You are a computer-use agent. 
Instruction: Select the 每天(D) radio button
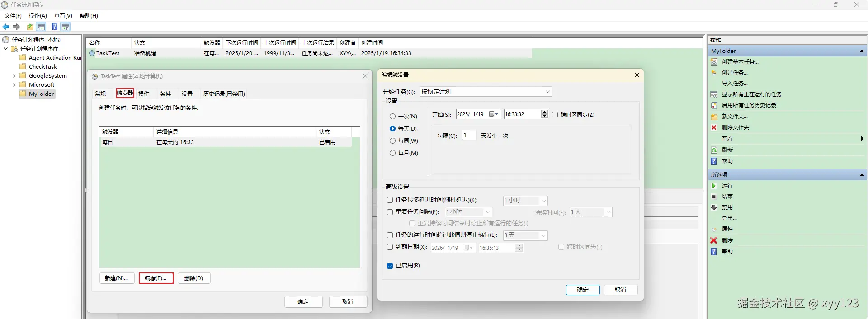click(x=392, y=129)
